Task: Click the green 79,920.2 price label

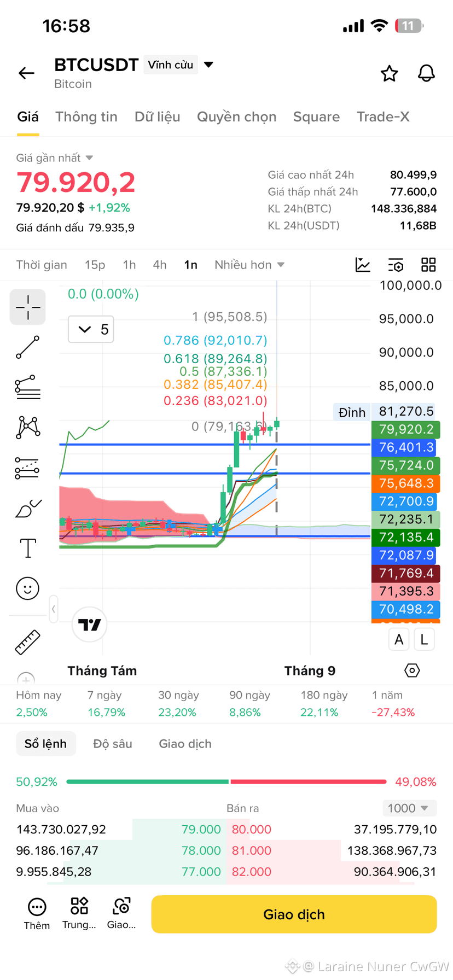Action: [x=405, y=429]
